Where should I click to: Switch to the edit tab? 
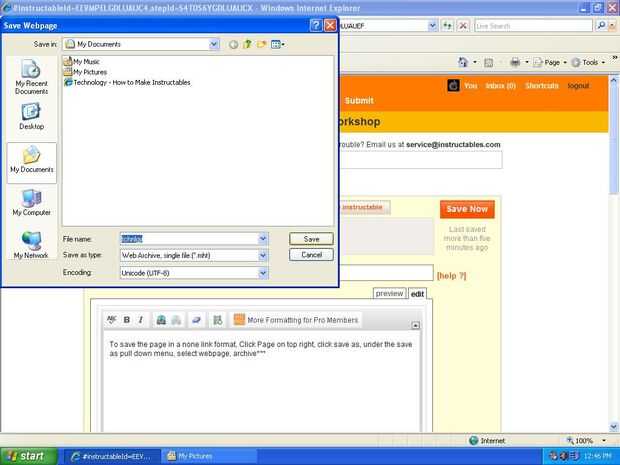pyautogui.click(x=417, y=294)
